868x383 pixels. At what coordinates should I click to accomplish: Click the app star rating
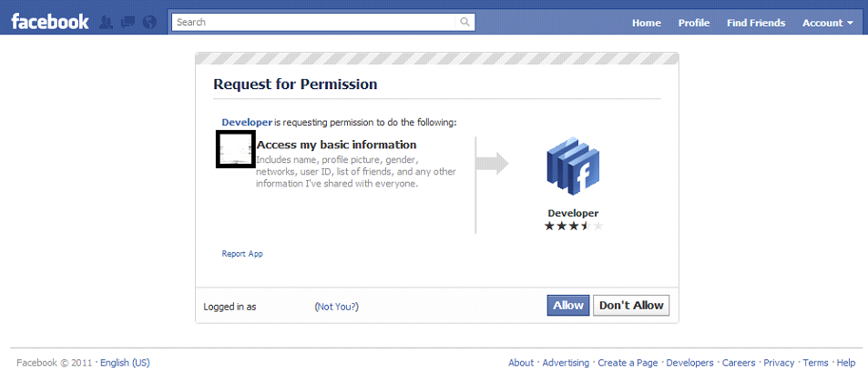click(573, 226)
